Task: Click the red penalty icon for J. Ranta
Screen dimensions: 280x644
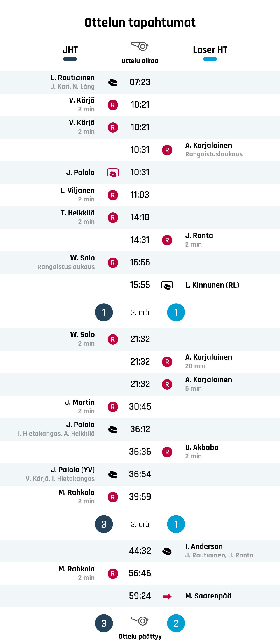Action: pos(167,240)
